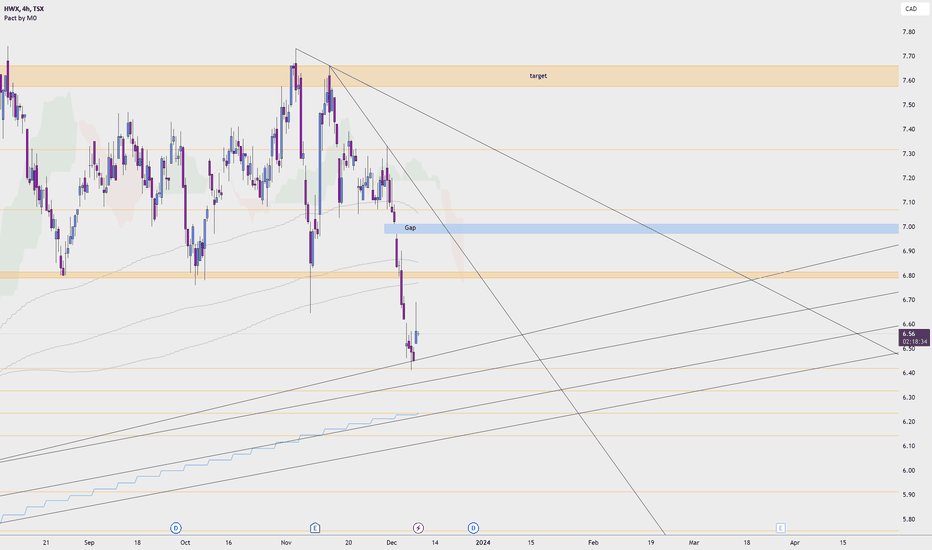Click the 'Pact by M0' indicator label
The image size is (932, 550).
pyautogui.click(x=20, y=18)
